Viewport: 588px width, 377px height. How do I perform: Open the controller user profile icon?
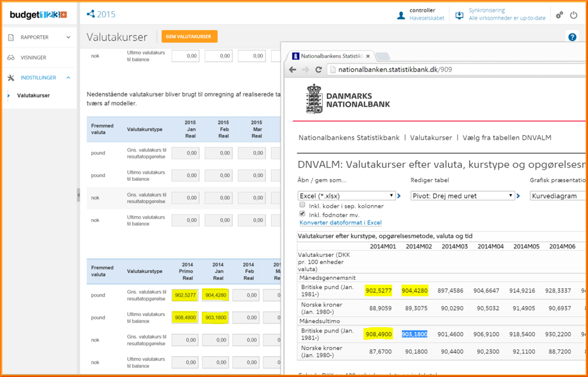(401, 15)
